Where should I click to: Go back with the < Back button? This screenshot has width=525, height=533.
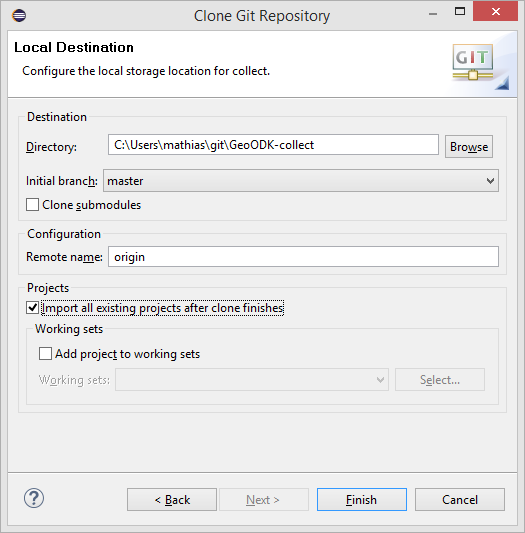pos(172,499)
